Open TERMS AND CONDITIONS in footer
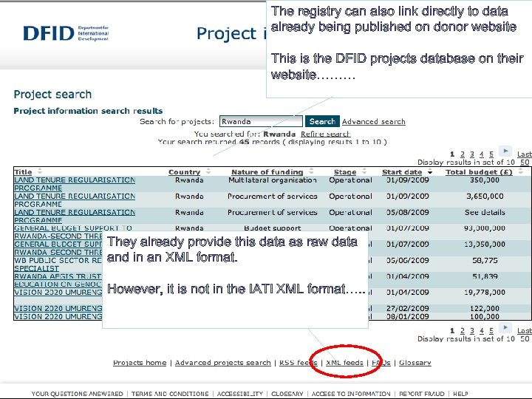The width and height of the screenshot is (532, 399). [170, 394]
